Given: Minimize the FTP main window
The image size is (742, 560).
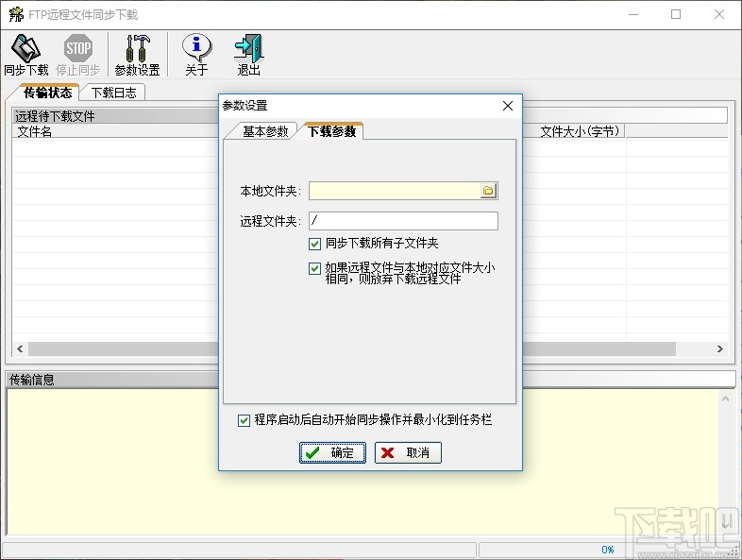Looking at the screenshot, I should [x=633, y=15].
